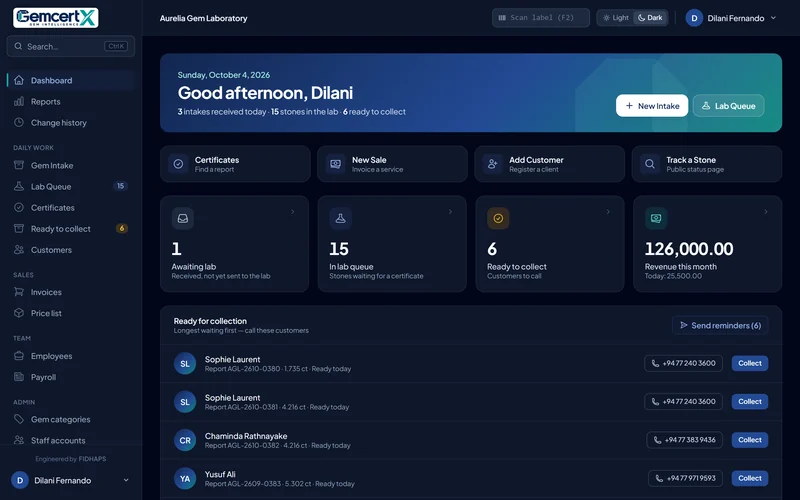This screenshot has height=500, width=800.
Task: Call Yusuf Ali +94 77 971 9593
Action: coord(685,478)
